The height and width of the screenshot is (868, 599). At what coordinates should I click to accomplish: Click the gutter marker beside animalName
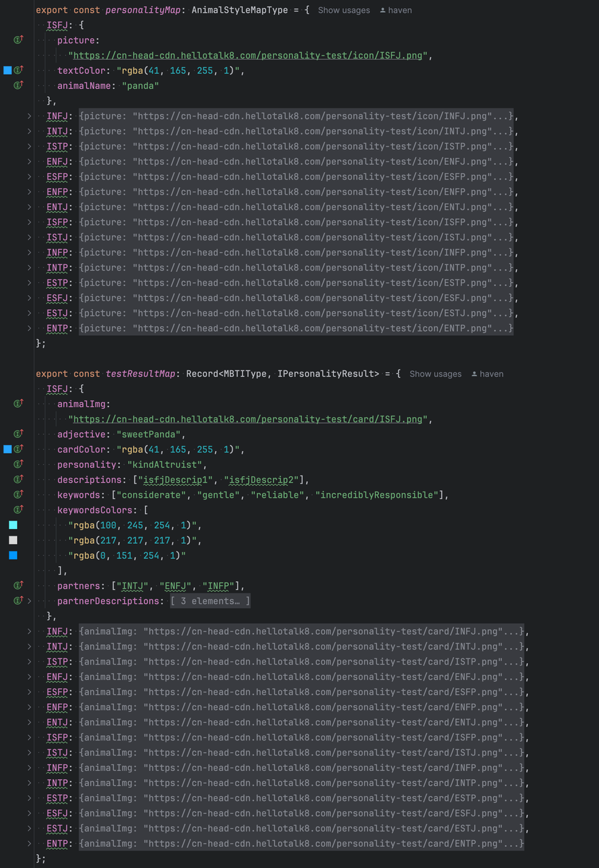18,85
